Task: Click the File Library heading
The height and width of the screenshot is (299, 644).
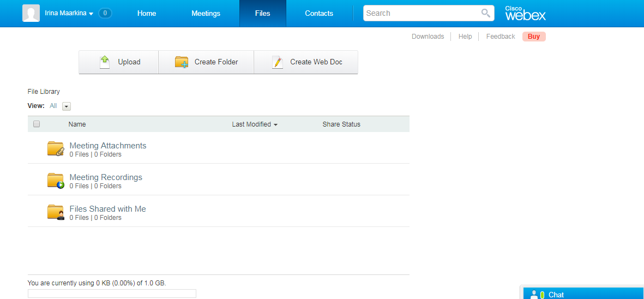Action: (44, 92)
